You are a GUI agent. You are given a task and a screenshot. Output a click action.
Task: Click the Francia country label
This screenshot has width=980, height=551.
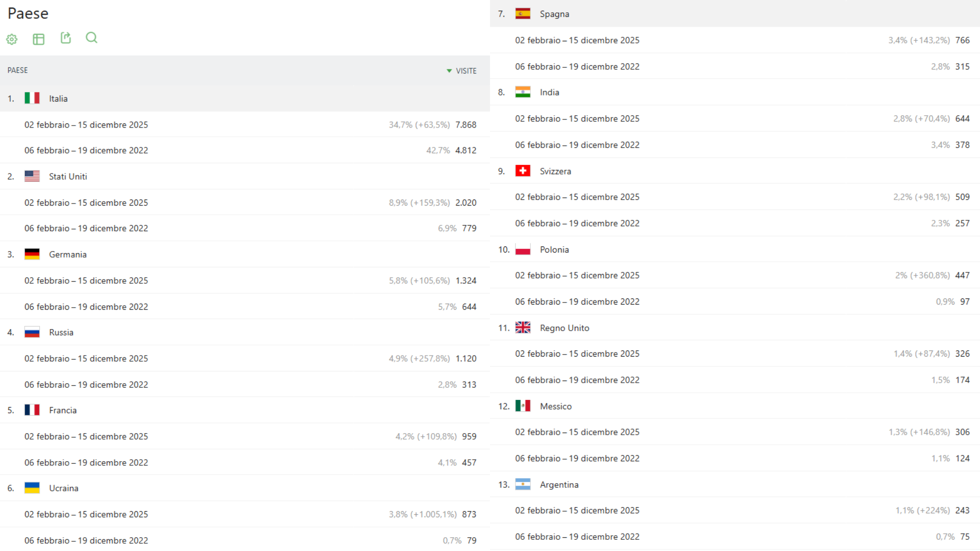click(63, 410)
